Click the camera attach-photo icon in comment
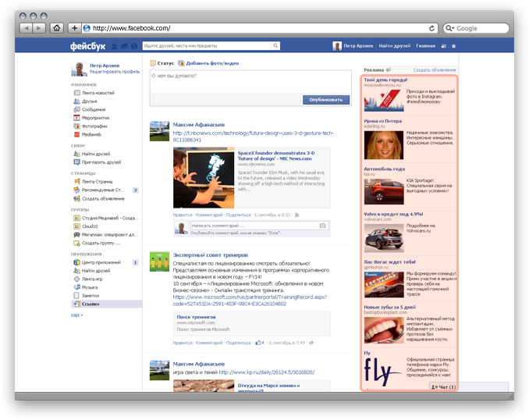 click(x=323, y=226)
